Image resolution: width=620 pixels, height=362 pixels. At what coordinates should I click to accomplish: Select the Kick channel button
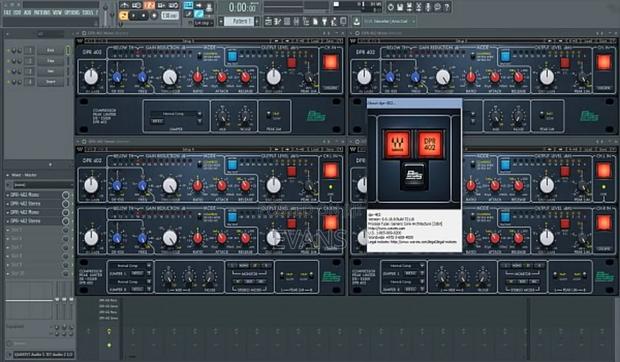coord(51,51)
